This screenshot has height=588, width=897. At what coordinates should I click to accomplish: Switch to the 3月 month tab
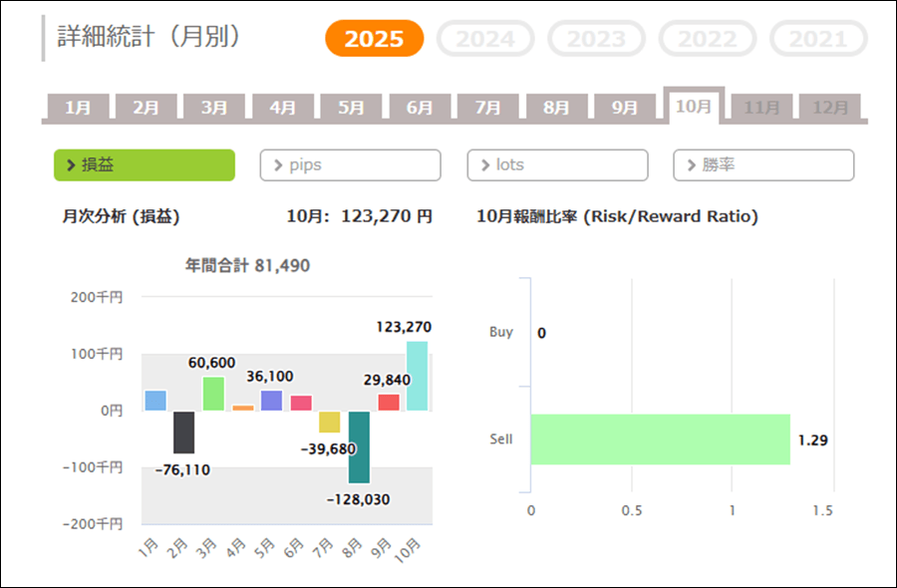point(214,108)
